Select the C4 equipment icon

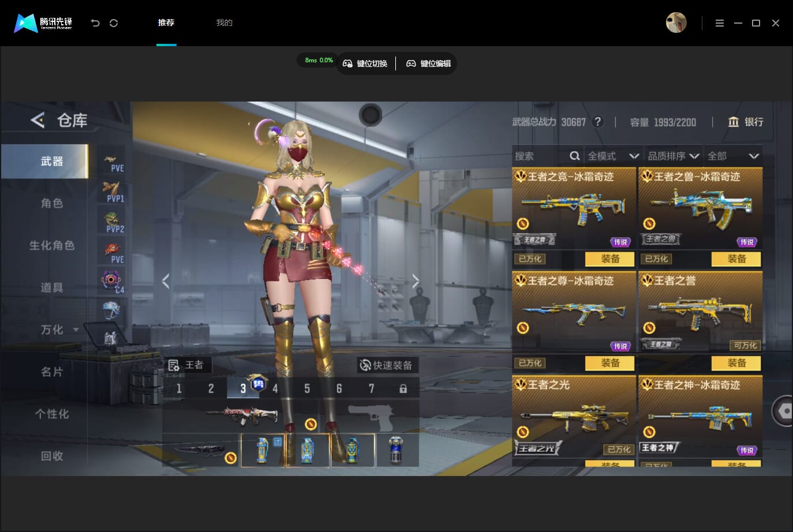[112, 282]
